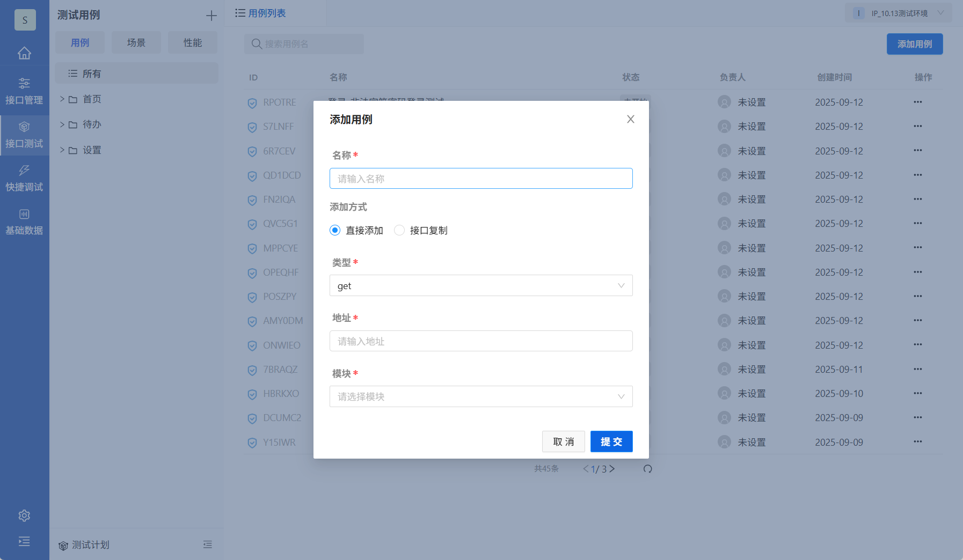The height and width of the screenshot is (560, 963).
Task: Click the 取消 button
Action: (x=564, y=441)
